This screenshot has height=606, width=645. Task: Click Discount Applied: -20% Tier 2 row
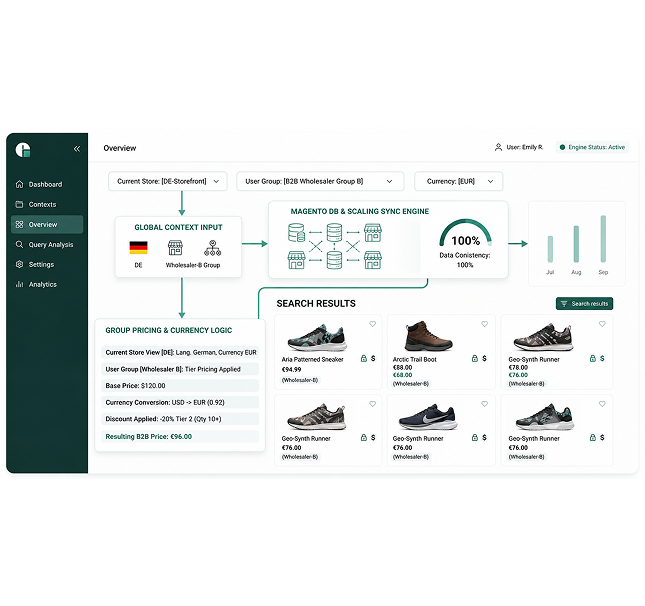[180, 419]
